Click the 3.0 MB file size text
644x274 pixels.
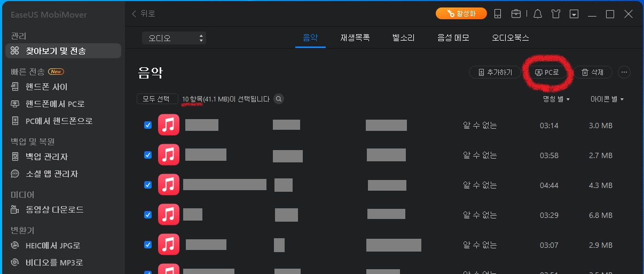pos(600,126)
